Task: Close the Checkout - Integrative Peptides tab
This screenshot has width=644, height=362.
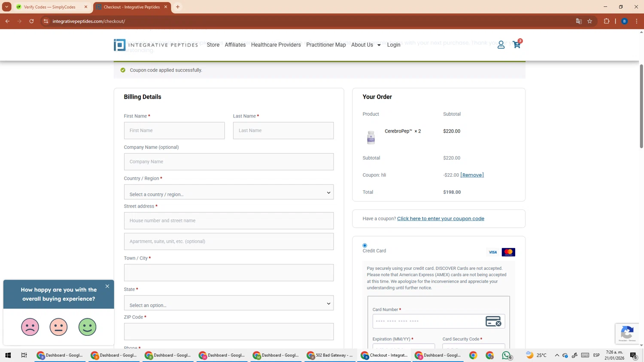Action: pyautogui.click(x=166, y=7)
